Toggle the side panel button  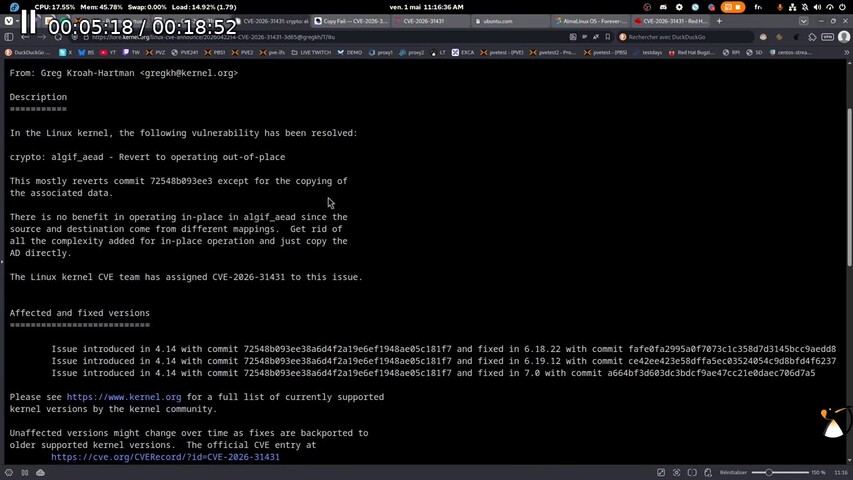9,37
